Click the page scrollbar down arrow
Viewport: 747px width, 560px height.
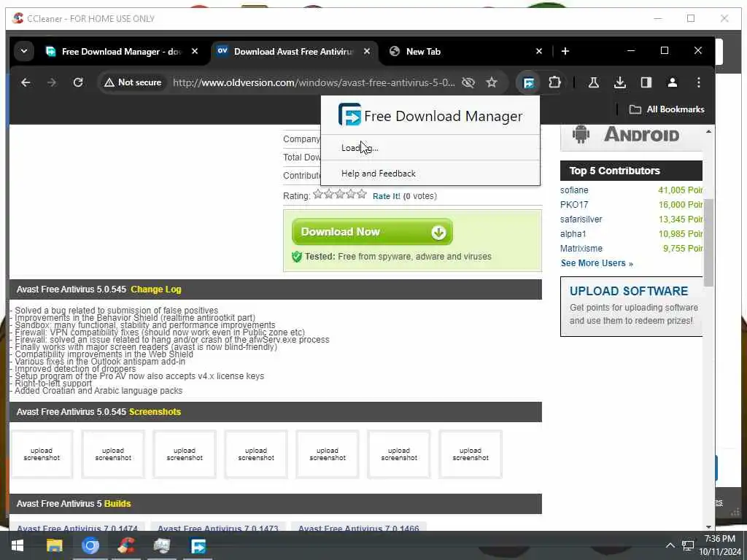(709, 526)
